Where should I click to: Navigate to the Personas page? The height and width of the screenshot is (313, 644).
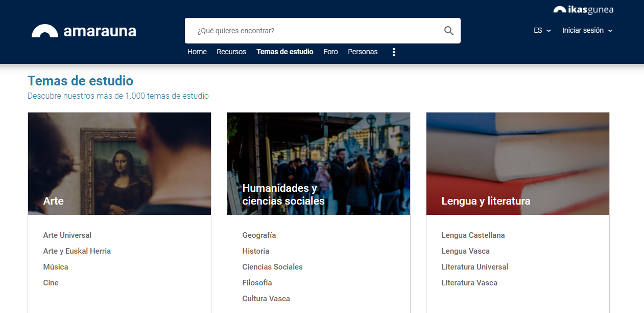(363, 52)
